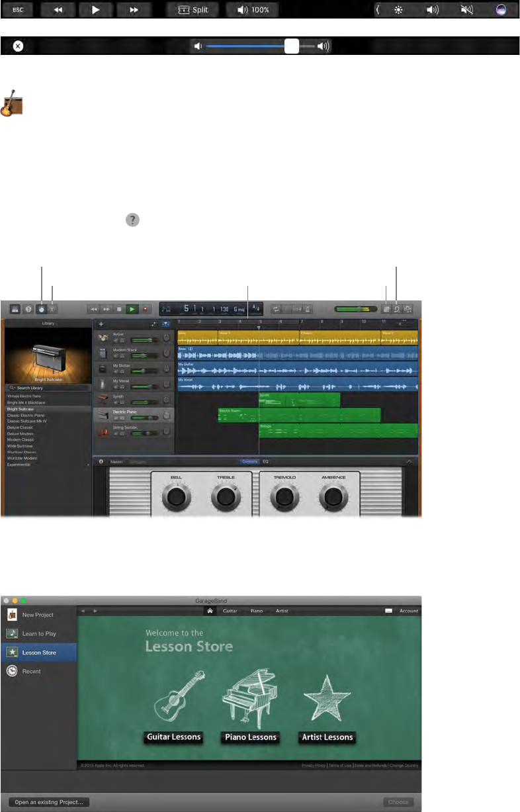This screenshot has width=520, height=812.
Task: Select the Electric Piano track header
Action: coord(134,416)
